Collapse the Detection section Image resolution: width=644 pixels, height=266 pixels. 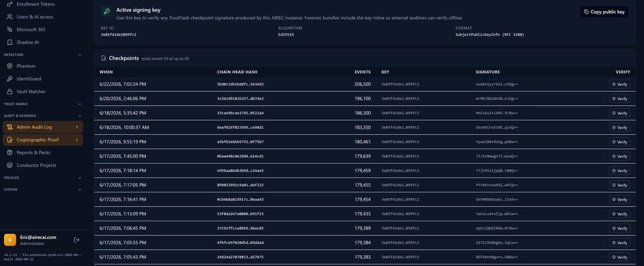coord(80,55)
